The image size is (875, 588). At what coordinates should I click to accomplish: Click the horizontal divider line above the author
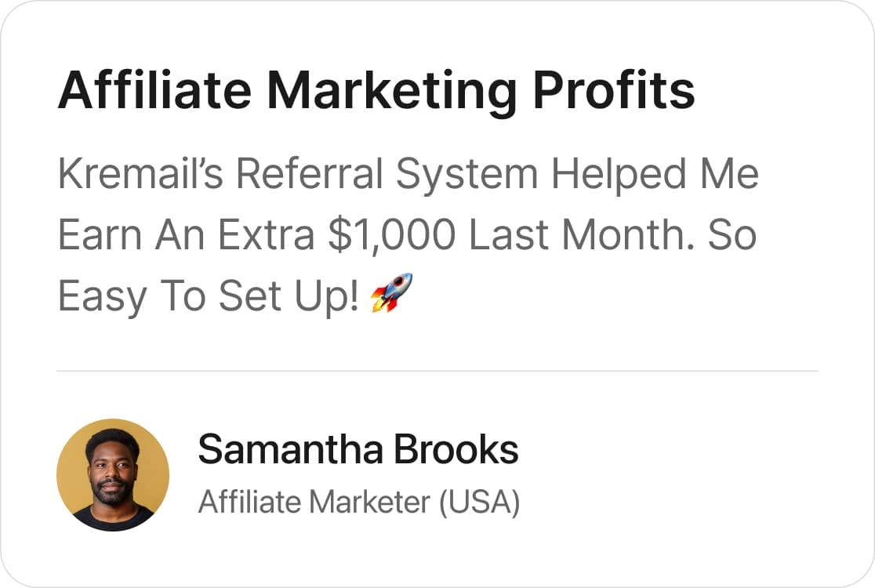(x=437, y=370)
